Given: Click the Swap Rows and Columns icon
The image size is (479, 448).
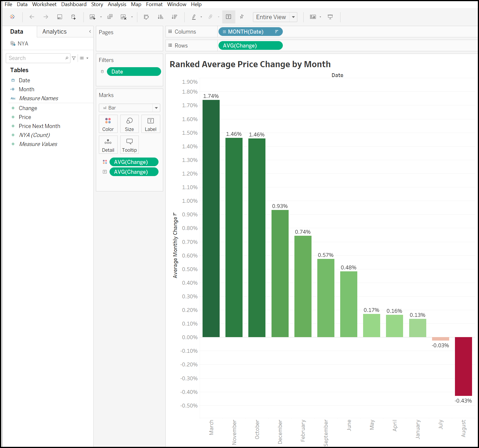Looking at the screenshot, I should [x=146, y=17].
